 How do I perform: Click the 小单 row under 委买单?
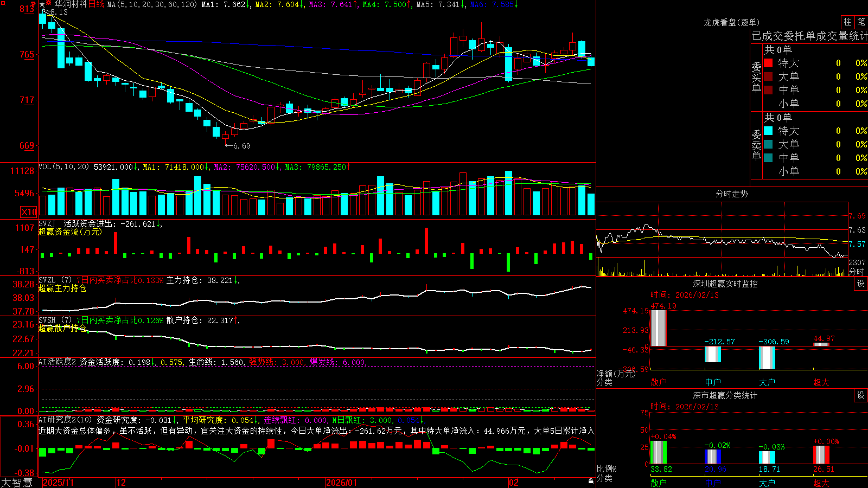pyautogui.click(x=815, y=104)
